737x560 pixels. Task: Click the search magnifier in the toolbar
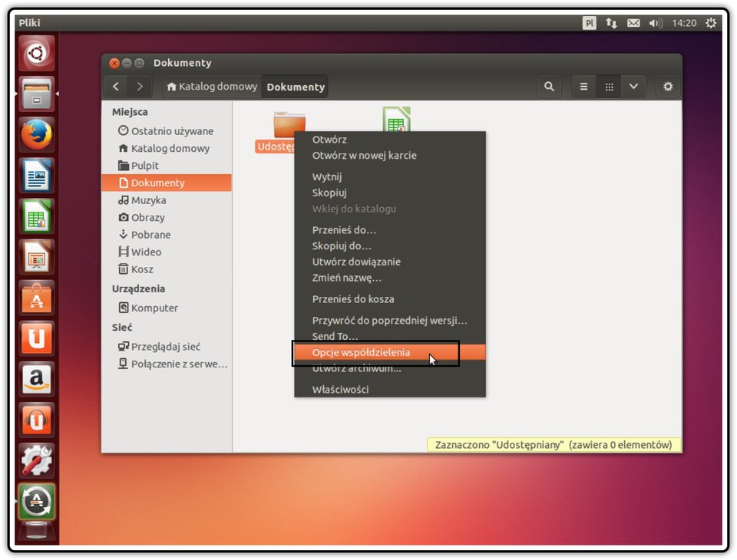coord(549,87)
